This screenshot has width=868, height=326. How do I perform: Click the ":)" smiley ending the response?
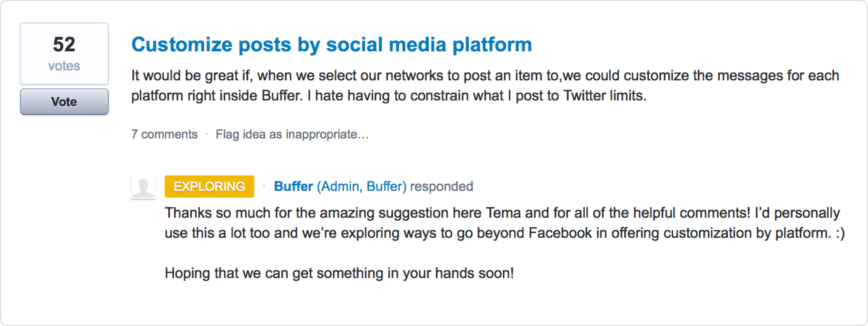coord(840,233)
